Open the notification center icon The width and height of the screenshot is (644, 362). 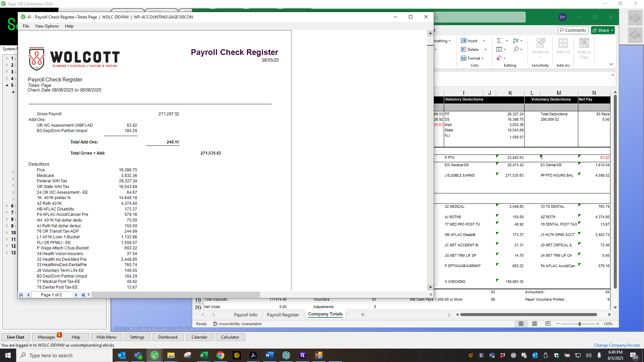click(x=634, y=356)
